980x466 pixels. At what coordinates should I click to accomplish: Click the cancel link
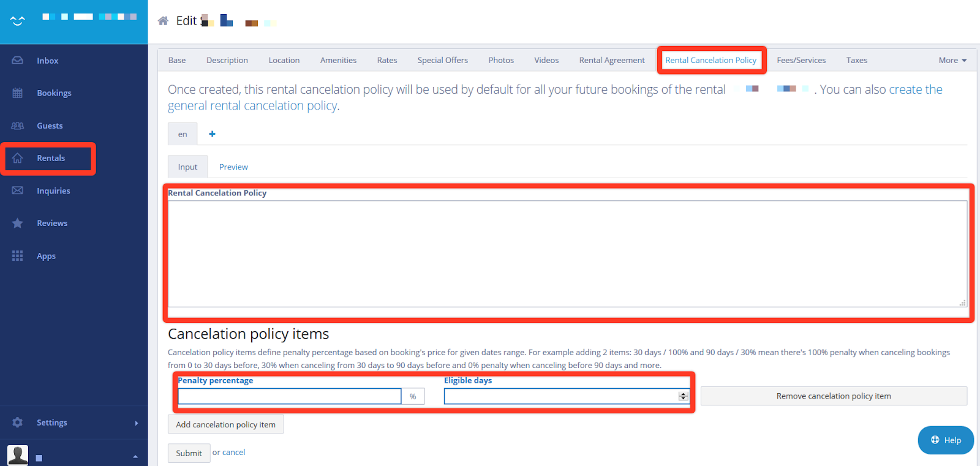pyautogui.click(x=233, y=453)
